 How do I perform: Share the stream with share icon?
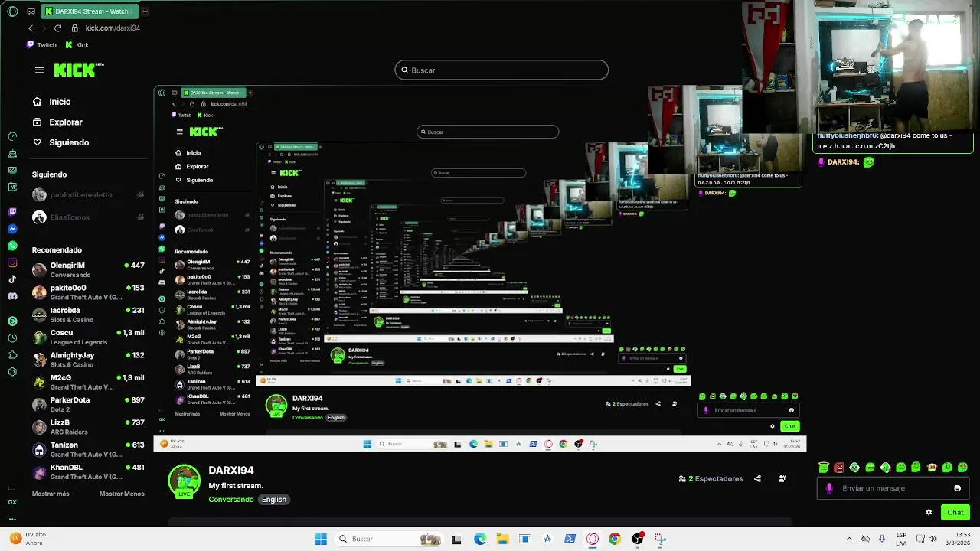coord(757,479)
